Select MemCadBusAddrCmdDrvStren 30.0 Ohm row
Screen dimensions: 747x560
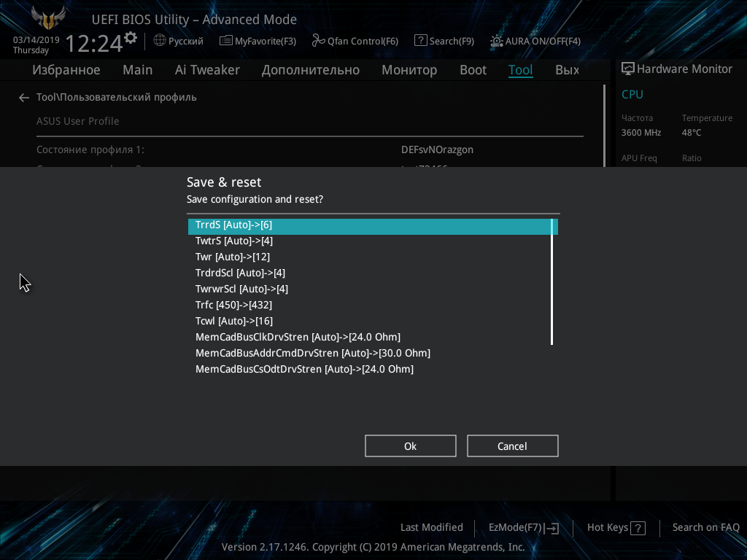[373, 354]
